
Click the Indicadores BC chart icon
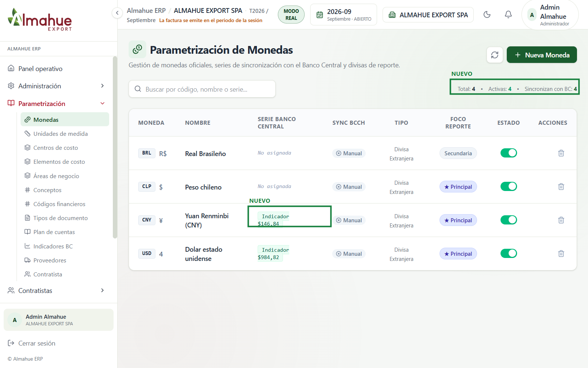pyautogui.click(x=28, y=246)
